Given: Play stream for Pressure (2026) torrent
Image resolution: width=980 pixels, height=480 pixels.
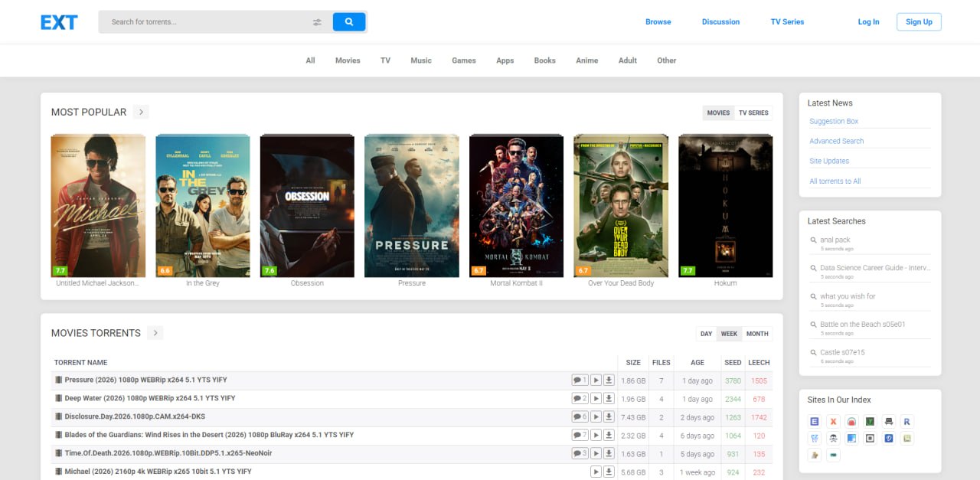Looking at the screenshot, I should click(596, 380).
